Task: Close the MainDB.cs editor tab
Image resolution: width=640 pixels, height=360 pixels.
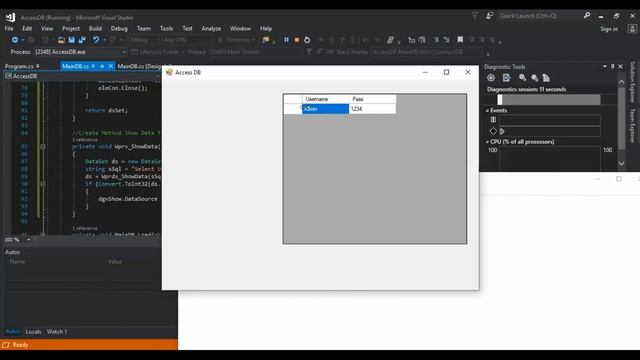Action: pyautogui.click(x=110, y=66)
